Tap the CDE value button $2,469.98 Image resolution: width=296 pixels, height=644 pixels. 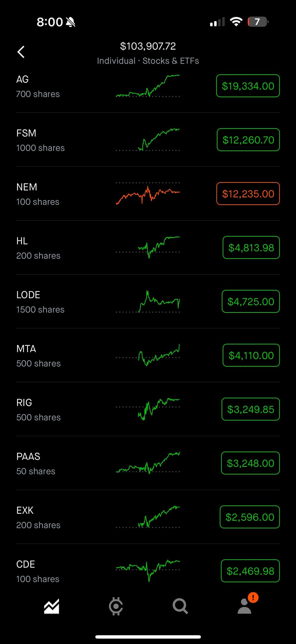[x=250, y=571]
